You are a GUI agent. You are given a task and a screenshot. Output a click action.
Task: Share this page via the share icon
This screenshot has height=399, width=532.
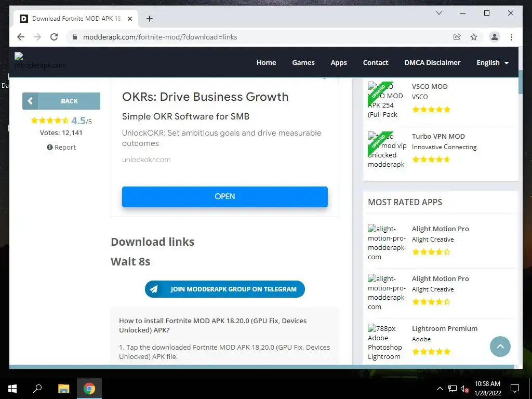tap(457, 37)
